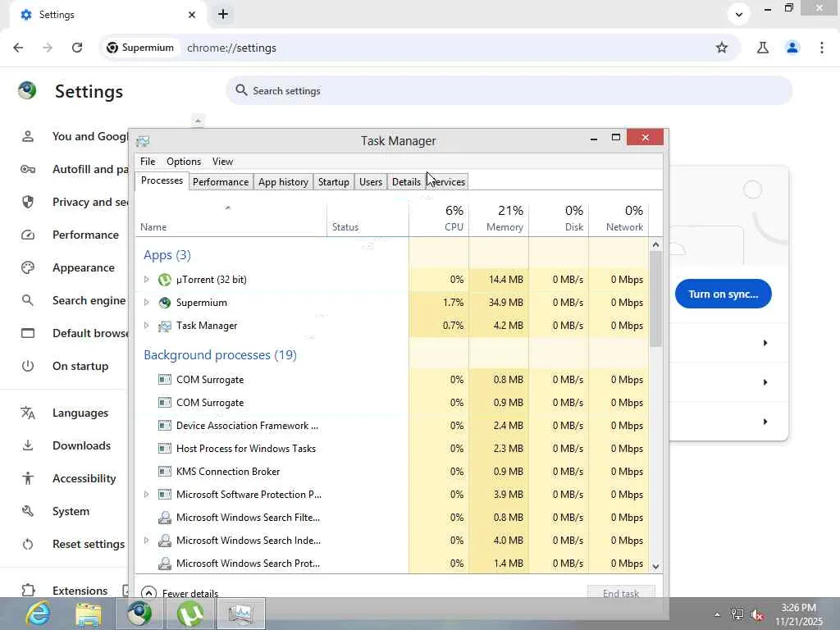Click the KMS Connection Broker icon
840x630 pixels.
(x=164, y=472)
